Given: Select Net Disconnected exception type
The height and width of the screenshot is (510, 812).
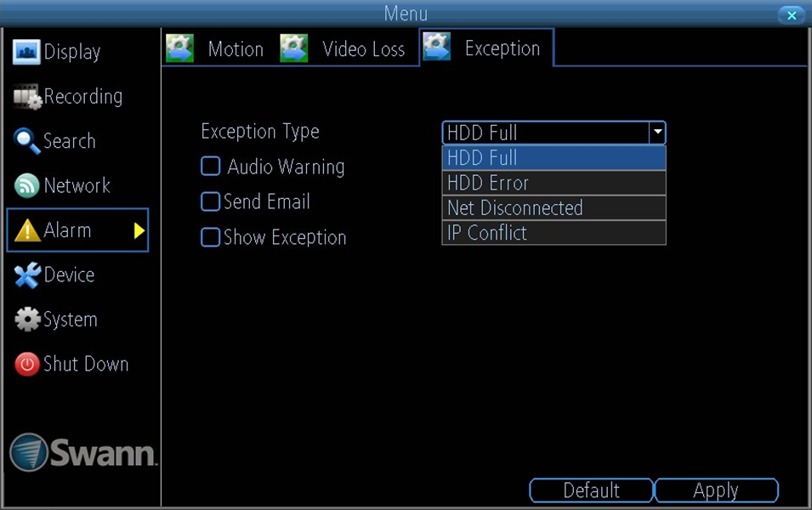Looking at the screenshot, I should click(x=553, y=208).
